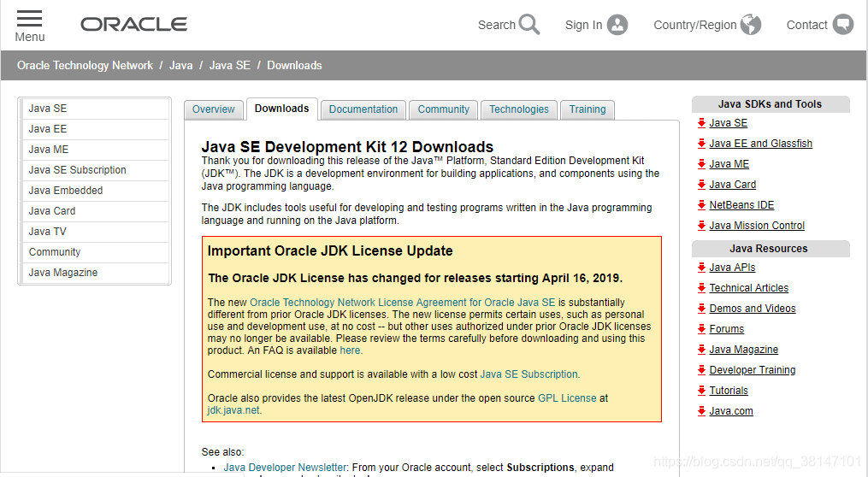Screen dimensions: 868x477
Task: Click Java SE Development Kit 12 Downloads heading
Action: tap(347, 147)
